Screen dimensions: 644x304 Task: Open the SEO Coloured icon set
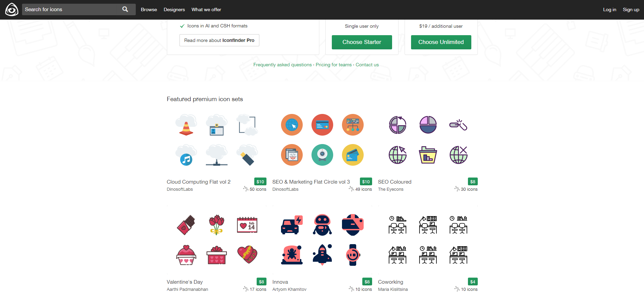[394, 182]
